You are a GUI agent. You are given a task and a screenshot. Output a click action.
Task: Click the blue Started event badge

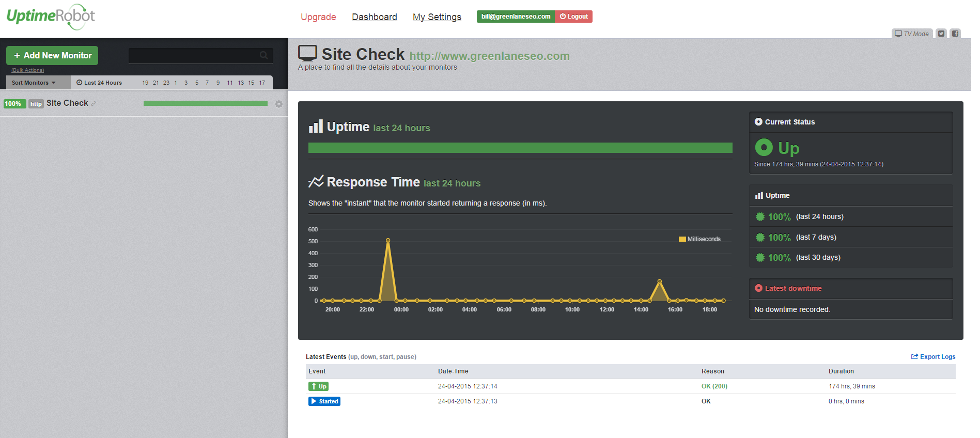click(324, 401)
